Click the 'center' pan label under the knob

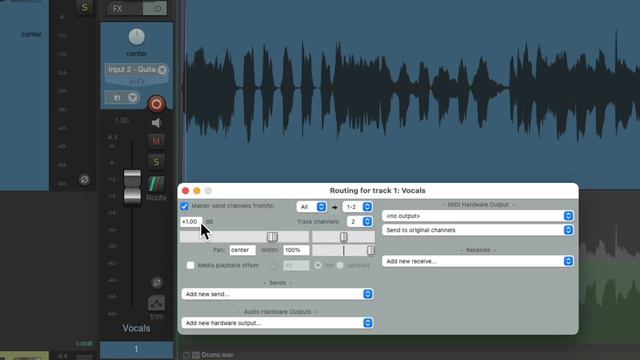[x=137, y=53]
